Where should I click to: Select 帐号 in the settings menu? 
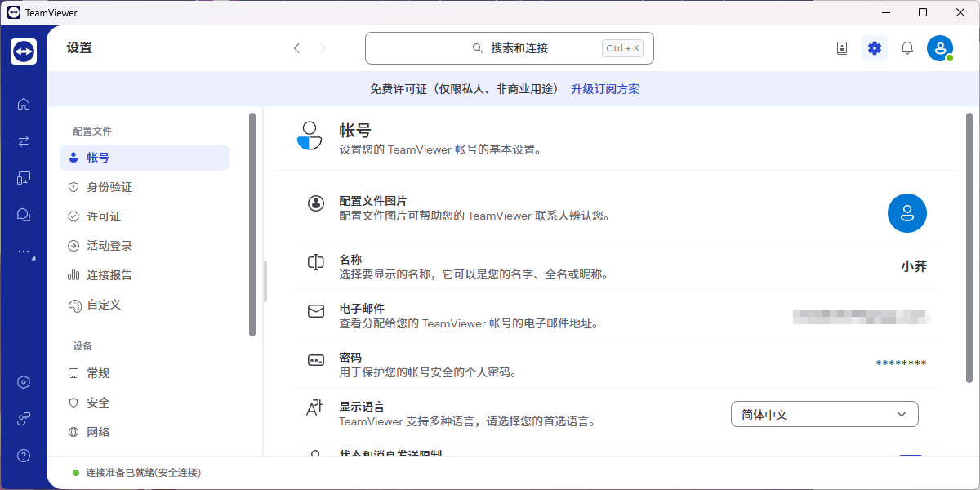(x=145, y=158)
